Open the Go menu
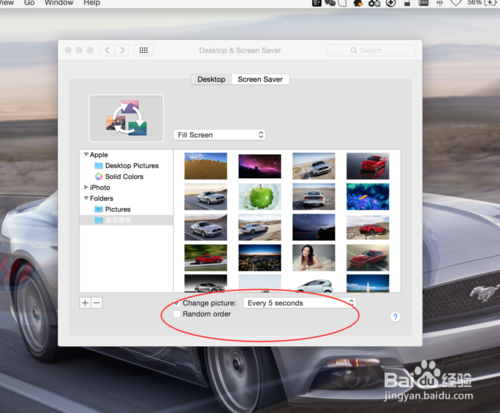 coord(29,3)
